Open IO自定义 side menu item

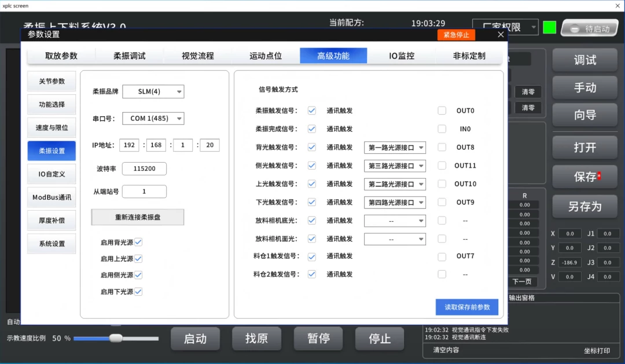click(x=52, y=174)
